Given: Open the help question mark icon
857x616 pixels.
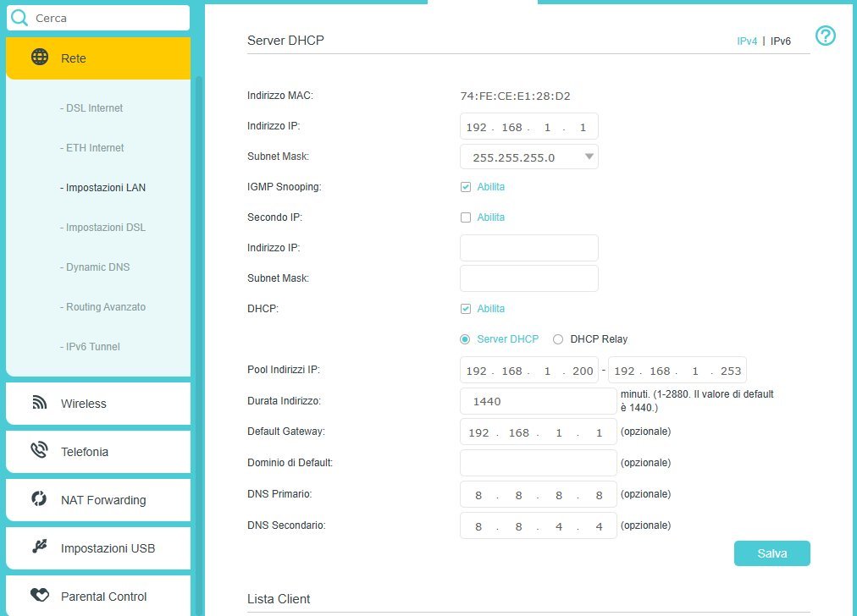Looking at the screenshot, I should coord(825,36).
